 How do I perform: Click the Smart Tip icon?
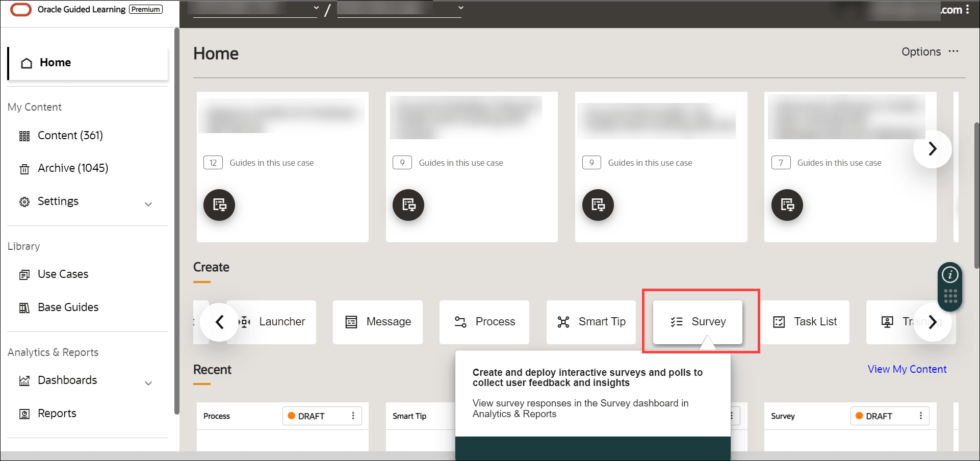pyautogui.click(x=563, y=322)
